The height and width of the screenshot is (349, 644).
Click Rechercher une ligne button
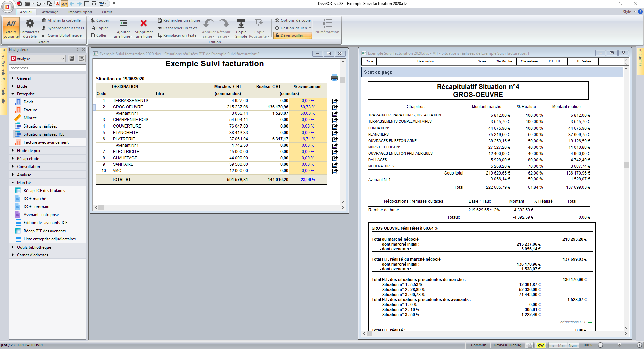[x=179, y=20]
